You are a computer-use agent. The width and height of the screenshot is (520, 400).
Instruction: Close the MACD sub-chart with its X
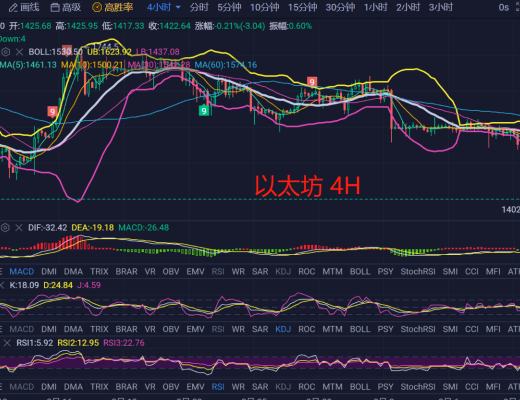tap(19, 228)
